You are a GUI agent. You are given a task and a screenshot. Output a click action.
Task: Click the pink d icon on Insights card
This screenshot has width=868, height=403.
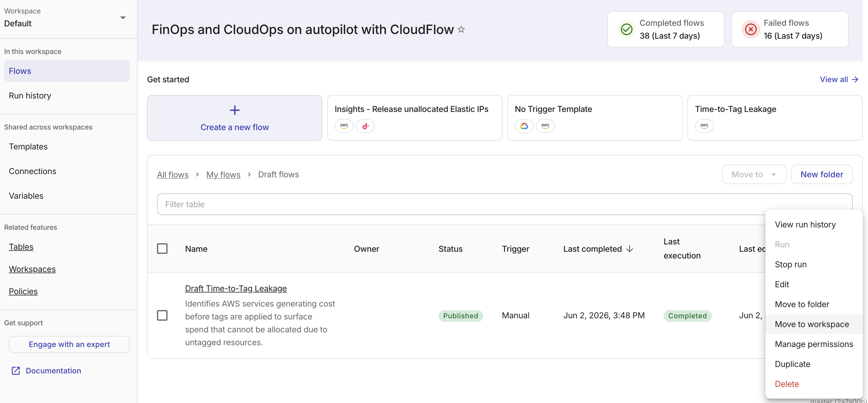pyautogui.click(x=365, y=126)
